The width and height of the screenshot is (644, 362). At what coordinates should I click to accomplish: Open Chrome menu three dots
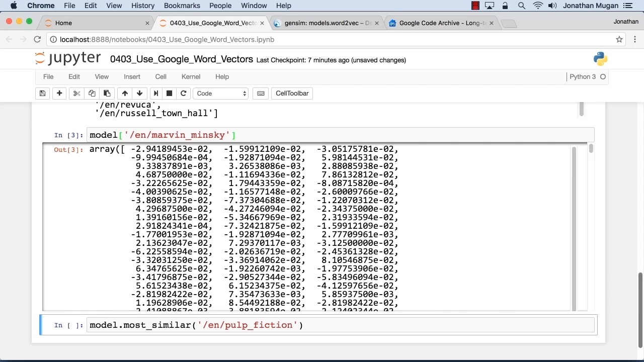[x=634, y=39]
